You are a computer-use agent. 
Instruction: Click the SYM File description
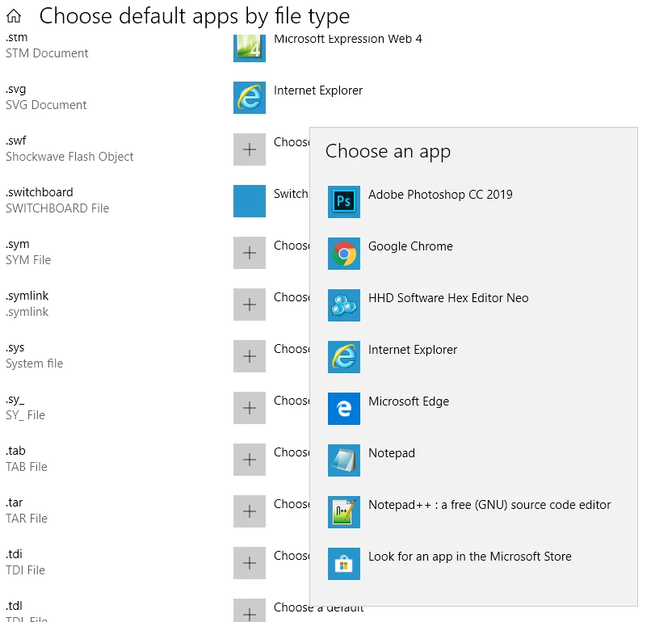[28, 260]
